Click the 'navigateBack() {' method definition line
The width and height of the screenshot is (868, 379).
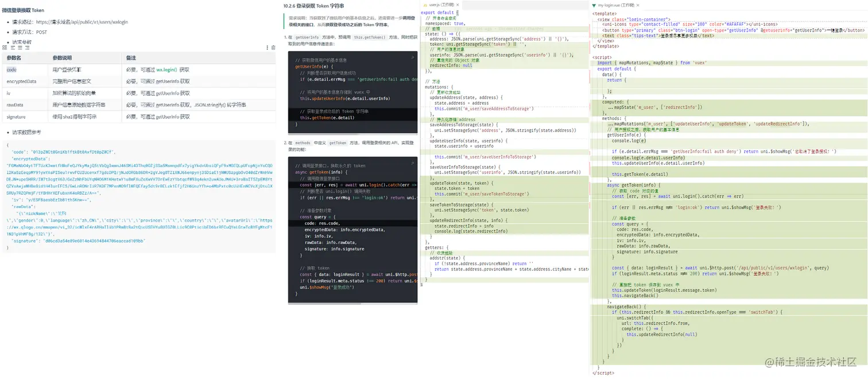click(x=626, y=307)
